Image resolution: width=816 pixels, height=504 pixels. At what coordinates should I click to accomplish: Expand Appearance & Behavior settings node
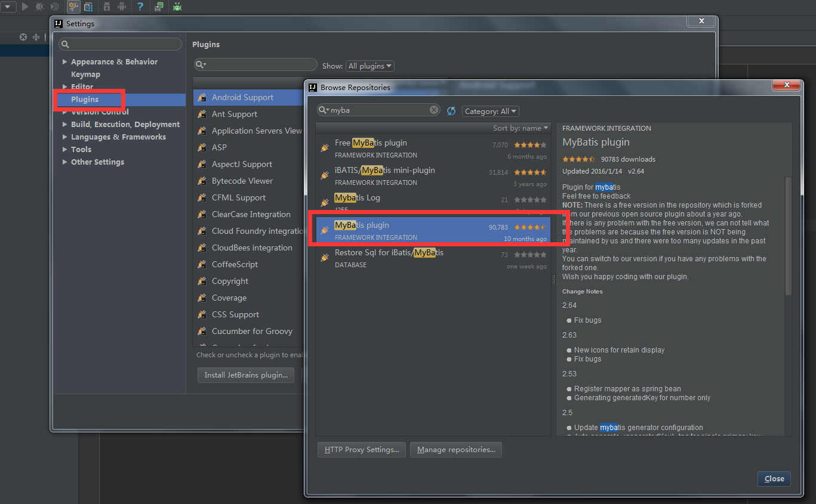65,62
